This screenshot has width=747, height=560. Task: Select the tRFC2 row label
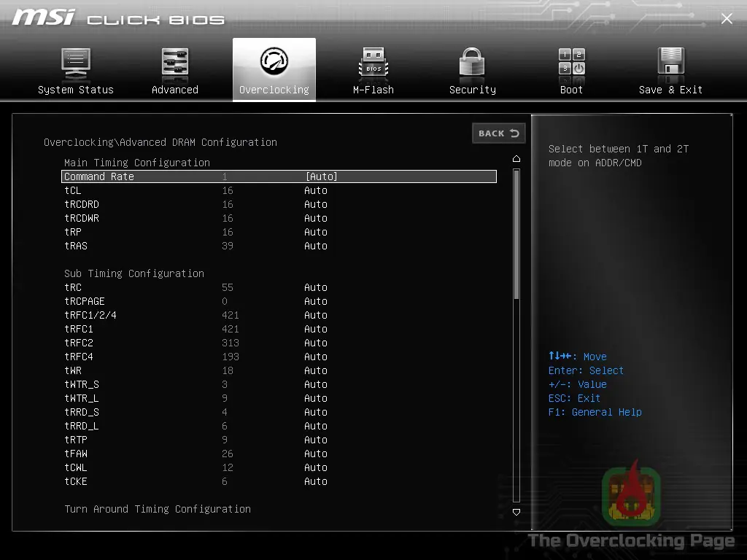(79, 343)
